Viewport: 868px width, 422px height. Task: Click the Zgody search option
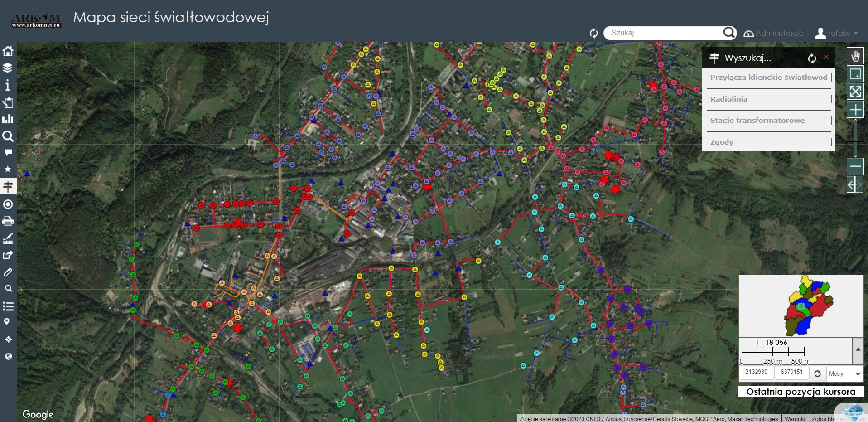point(769,142)
